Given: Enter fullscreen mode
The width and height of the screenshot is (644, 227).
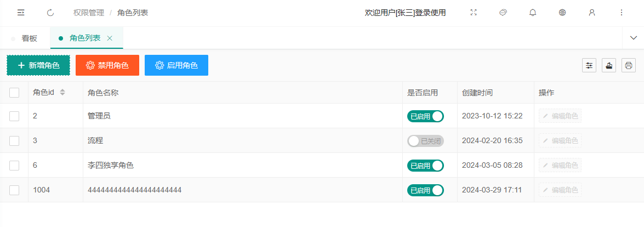Looking at the screenshot, I should coord(474,13).
